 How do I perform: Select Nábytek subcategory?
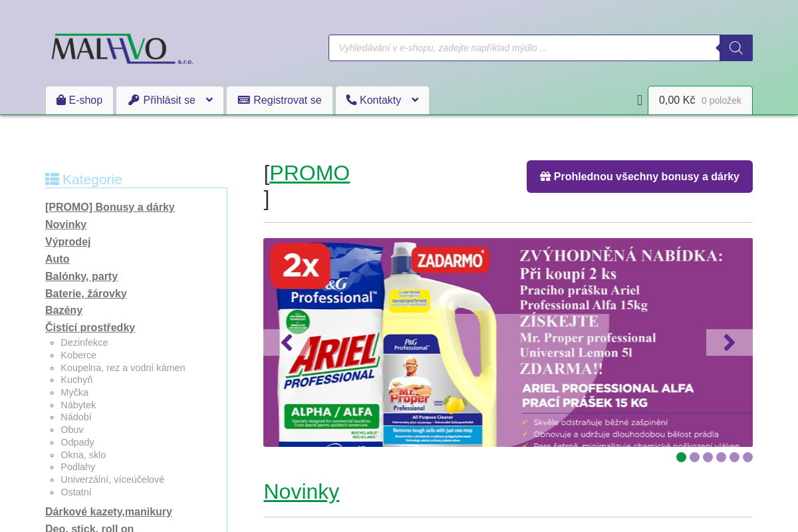(78, 405)
